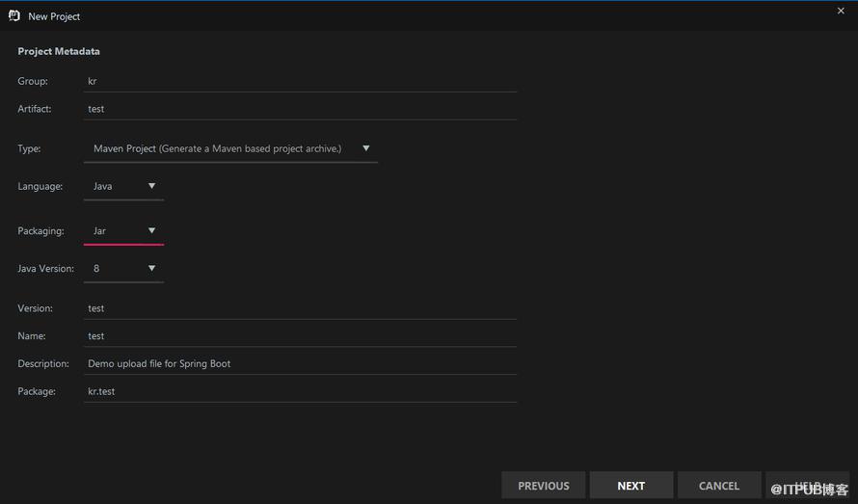Open the Packaging dropdown showing Jar
858x504 pixels.
[x=123, y=231]
